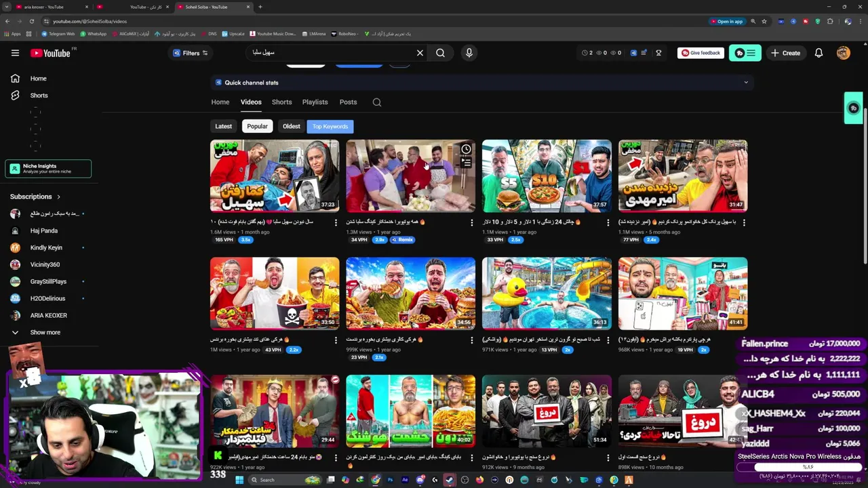Viewport: 868px width, 488px height.
Task: Open the TubeBuddy menu button
Action: (745, 53)
